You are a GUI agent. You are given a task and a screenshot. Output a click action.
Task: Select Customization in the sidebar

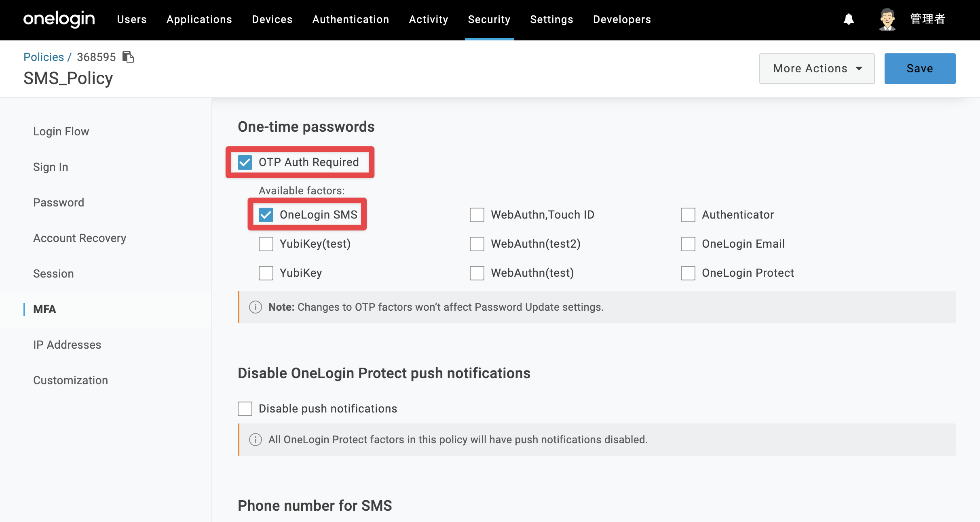pos(70,380)
